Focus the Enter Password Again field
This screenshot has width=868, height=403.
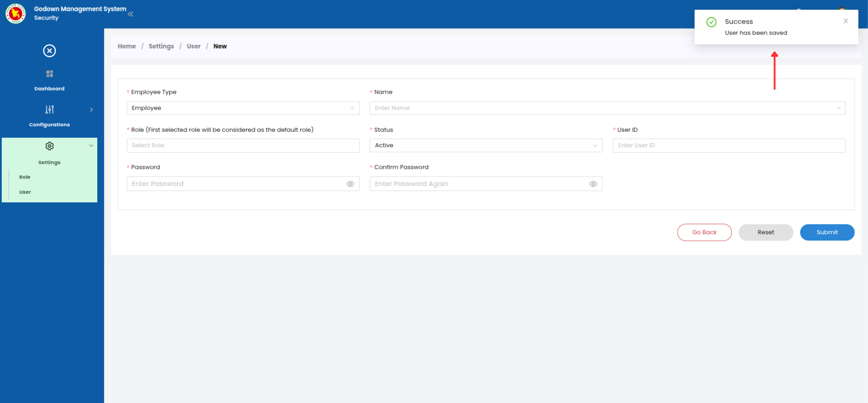tap(486, 184)
